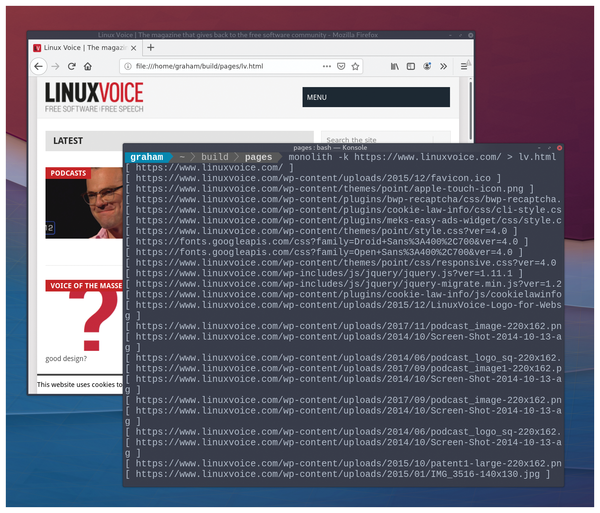Click the cookie notice text
This screenshot has height=513, width=600.
coord(80,384)
